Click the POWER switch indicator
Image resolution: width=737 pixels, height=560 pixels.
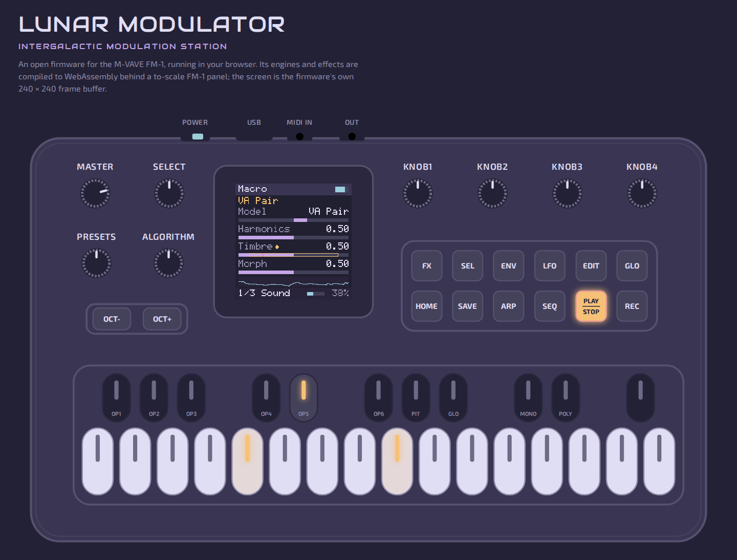[198, 137]
